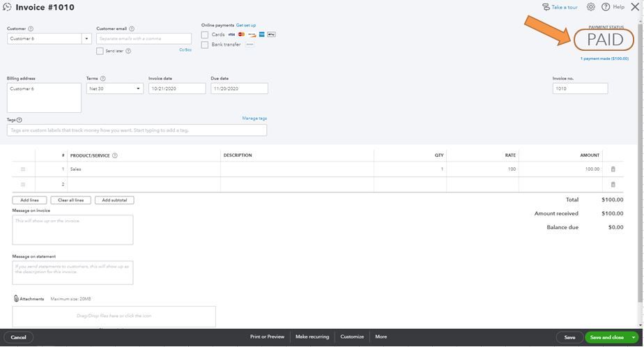Click the Cancel button
The image size is (644, 347).
pyautogui.click(x=19, y=337)
